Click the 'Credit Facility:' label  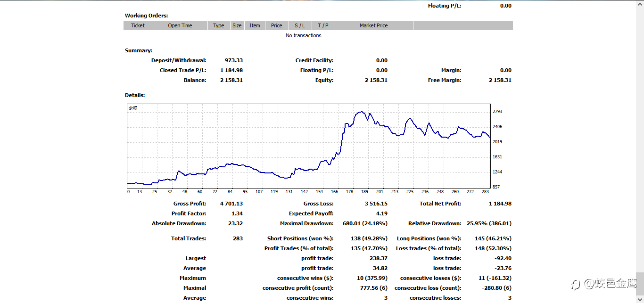[314, 60]
